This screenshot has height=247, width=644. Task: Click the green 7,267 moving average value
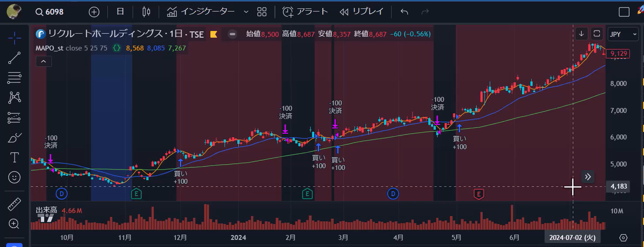pyautogui.click(x=177, y=48)
